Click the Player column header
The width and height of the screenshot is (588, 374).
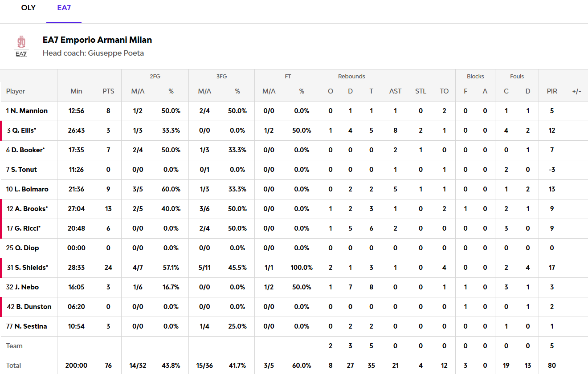tap(16, 91)
